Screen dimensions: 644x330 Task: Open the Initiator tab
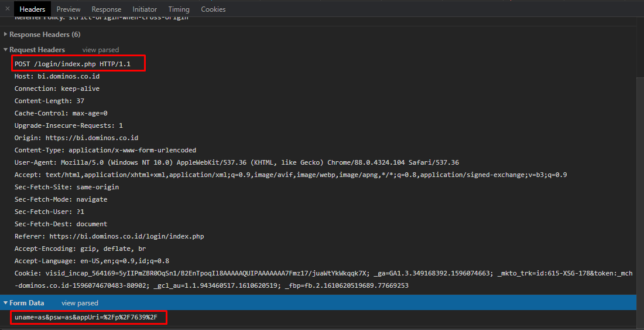(x=145, y=9)
